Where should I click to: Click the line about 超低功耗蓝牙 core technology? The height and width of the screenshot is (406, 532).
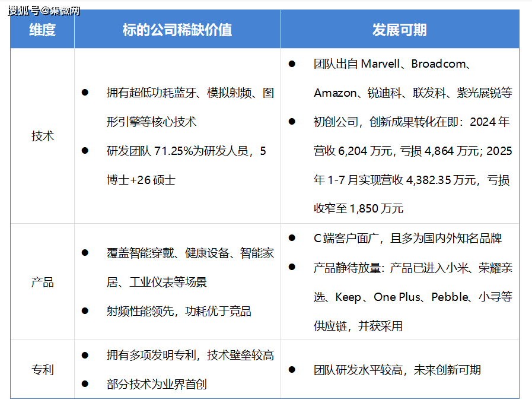pos(190,93)
